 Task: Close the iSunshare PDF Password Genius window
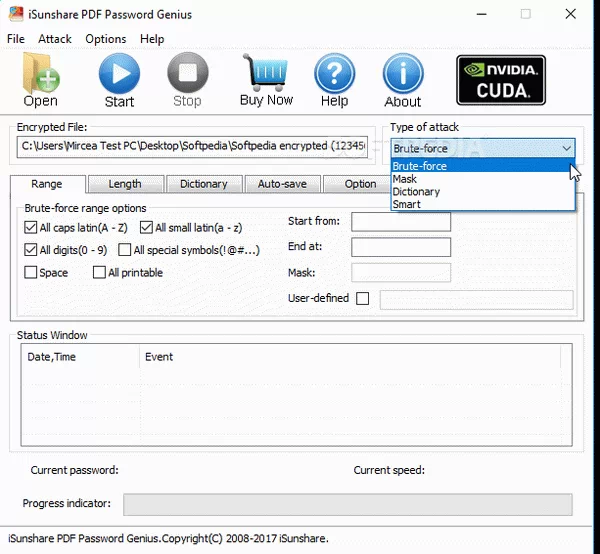tap(571, 14)
